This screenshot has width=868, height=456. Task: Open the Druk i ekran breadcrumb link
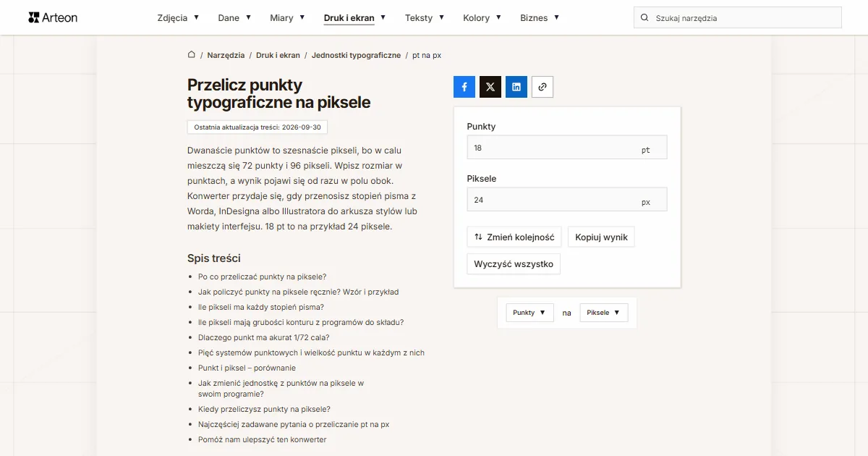point(278,55)
